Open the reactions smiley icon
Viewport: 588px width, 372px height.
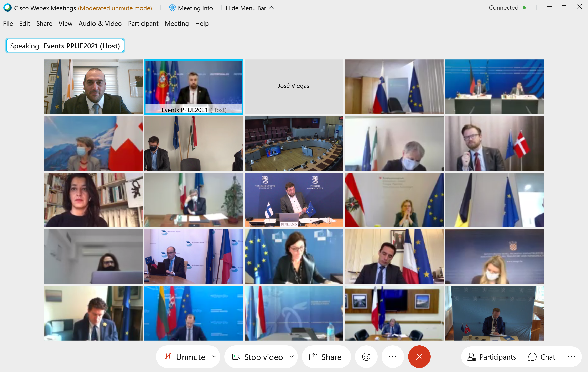coord(366,357)
